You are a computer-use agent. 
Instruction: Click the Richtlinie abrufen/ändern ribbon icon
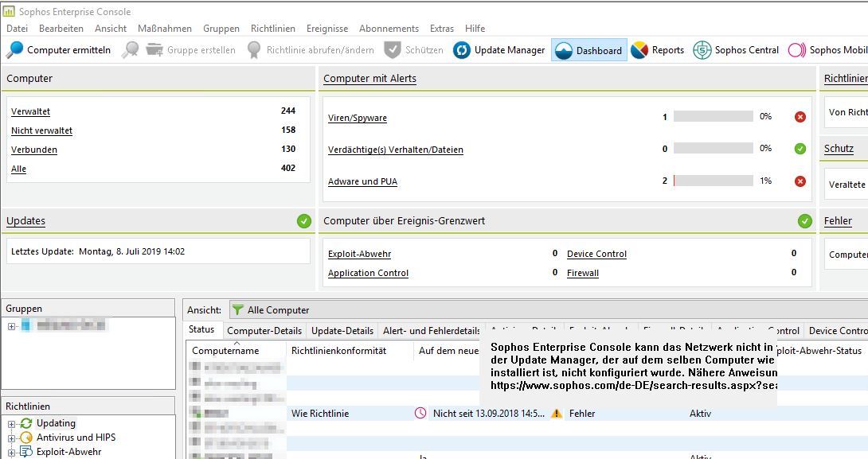pyautogui.click(x=254, y=50)
